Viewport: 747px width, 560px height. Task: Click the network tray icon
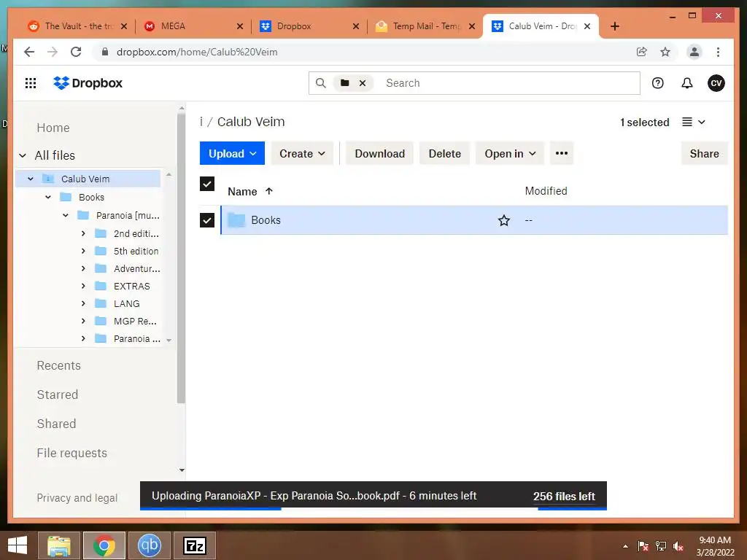pos(661,546)
